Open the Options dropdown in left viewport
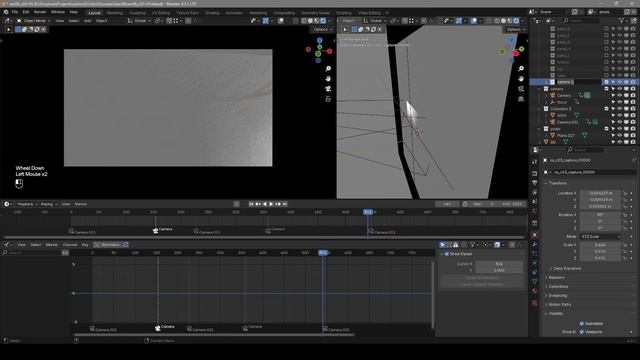This screenshot has height=360, width=640. click(x=322, y=29)
